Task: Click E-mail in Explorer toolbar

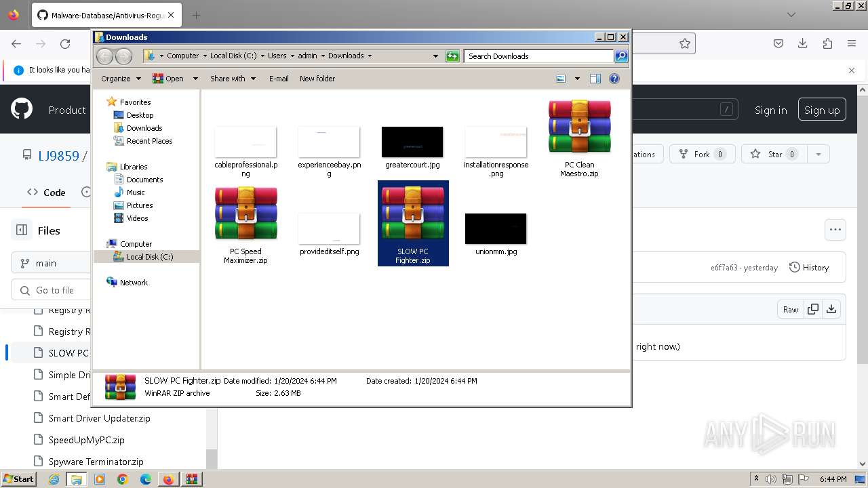Action: 279,79
